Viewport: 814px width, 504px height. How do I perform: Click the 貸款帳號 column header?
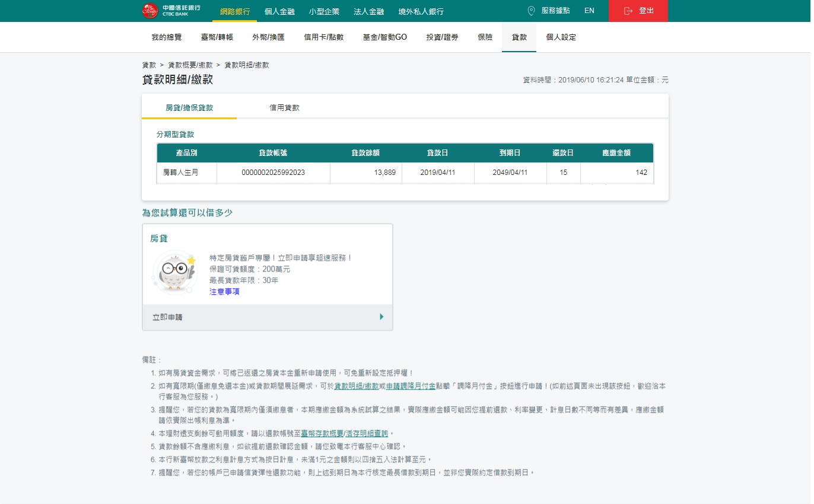coord(273,152)
